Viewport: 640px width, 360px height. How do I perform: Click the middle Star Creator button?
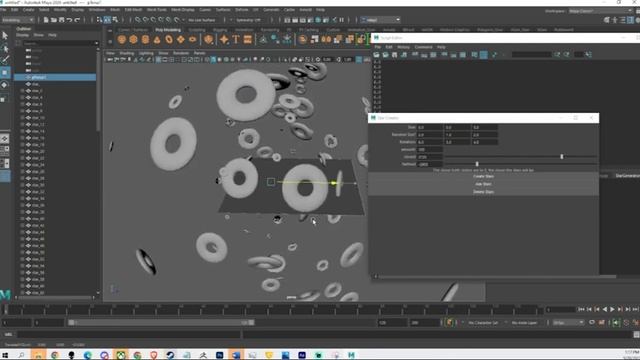point(484,184)
